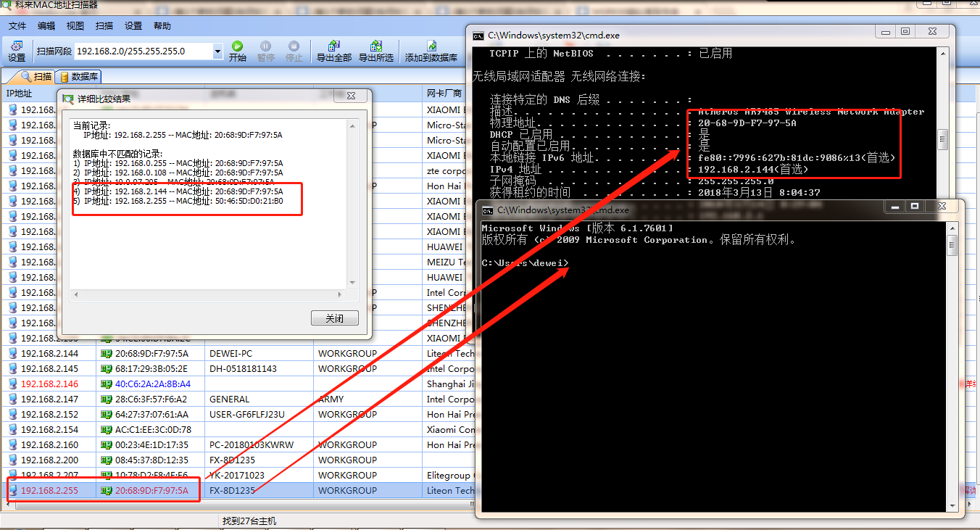Open the 文件 menu
This screenshot has height=530, width=980.
(x=17, y=26)
